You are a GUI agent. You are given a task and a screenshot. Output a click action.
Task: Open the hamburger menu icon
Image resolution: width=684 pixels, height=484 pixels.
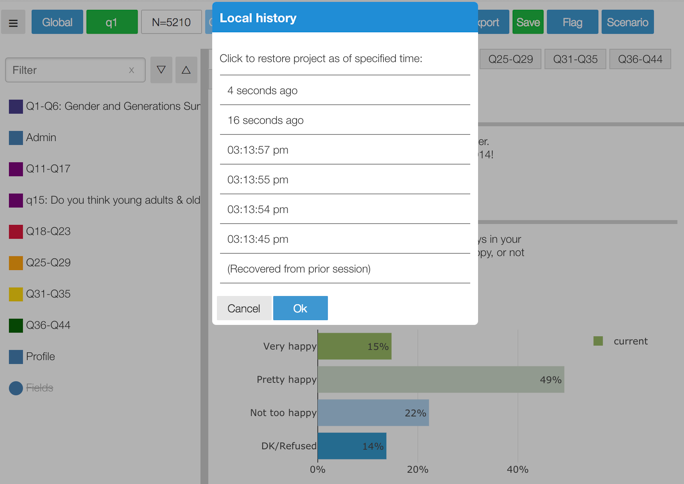click(x=14, y=22)
